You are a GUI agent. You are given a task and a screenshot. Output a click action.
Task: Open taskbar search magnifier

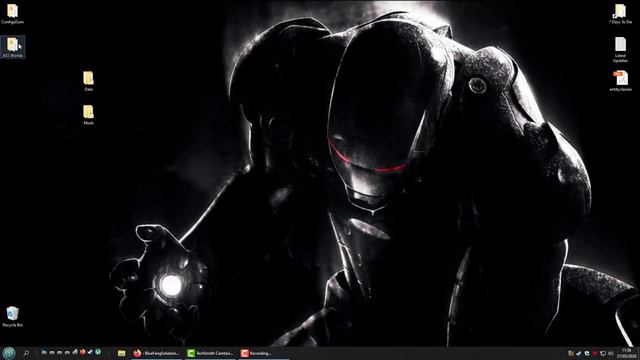pyautogui.click(x=26, y=353)
